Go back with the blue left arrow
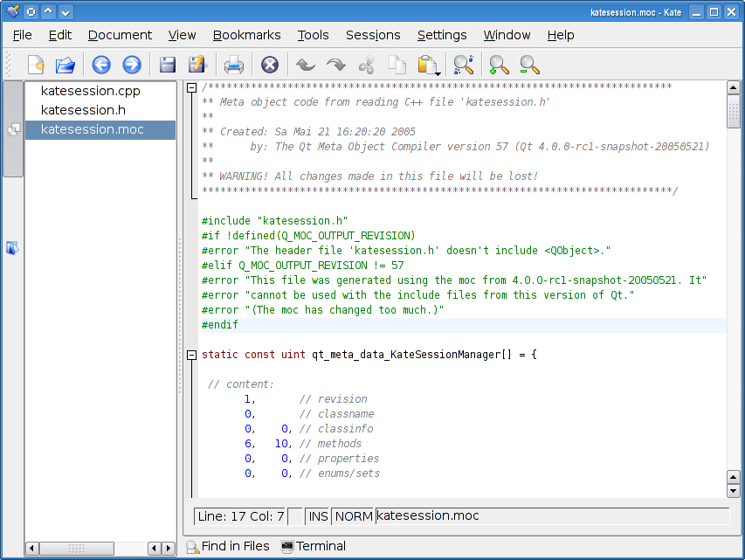Viewport: 745px width, 560px height. click(101, 65)
